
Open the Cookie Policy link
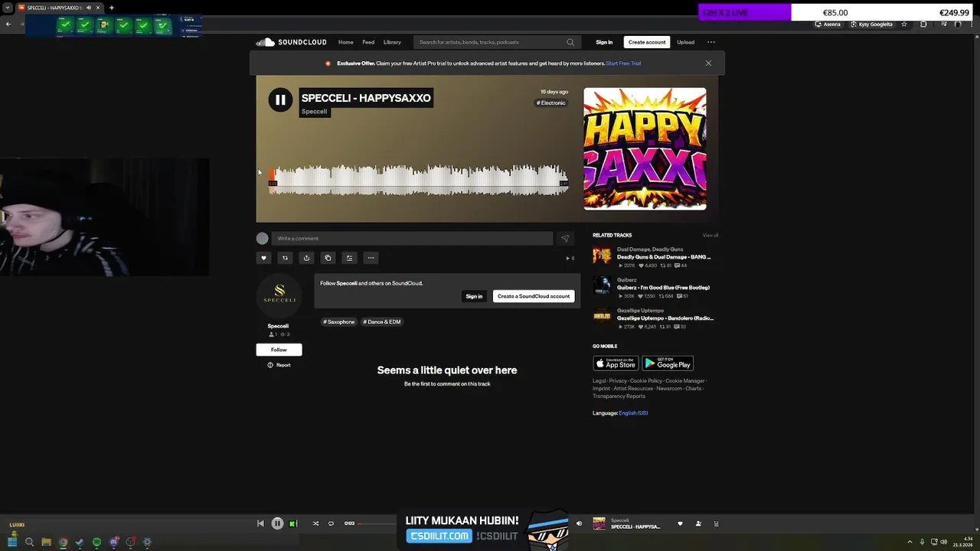tap(646, 380)
